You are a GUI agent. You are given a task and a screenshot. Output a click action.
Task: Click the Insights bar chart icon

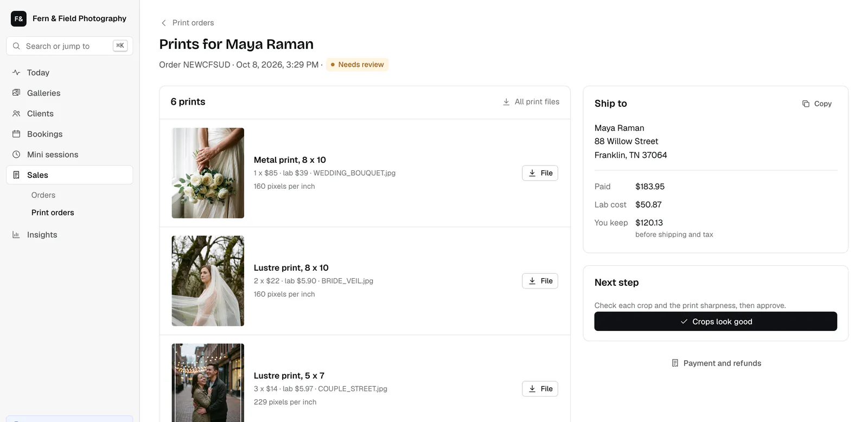16,235
